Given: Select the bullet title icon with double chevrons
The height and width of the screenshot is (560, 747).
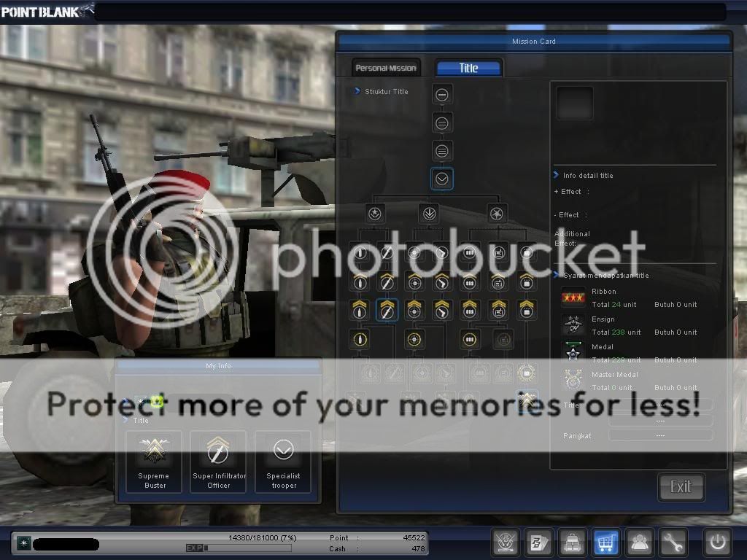Looking at the screenshot, I should click(360, 310).
